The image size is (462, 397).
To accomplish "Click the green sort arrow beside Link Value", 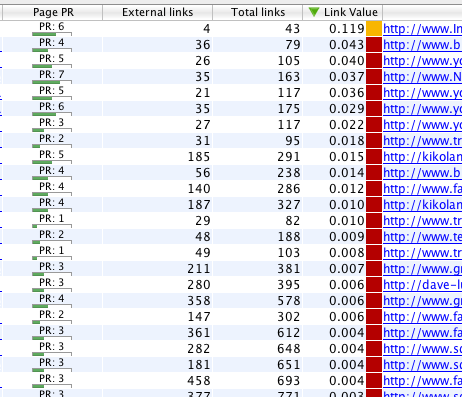I will point(314,12).
